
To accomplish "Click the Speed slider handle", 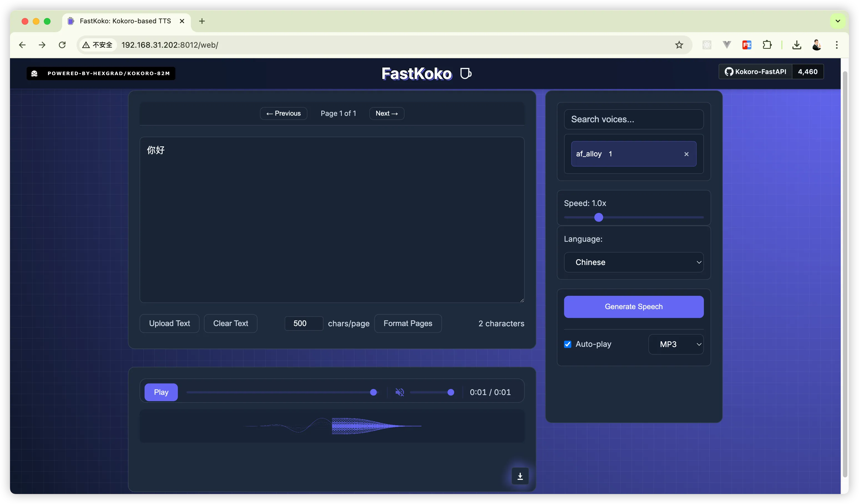I will (598, 217).
